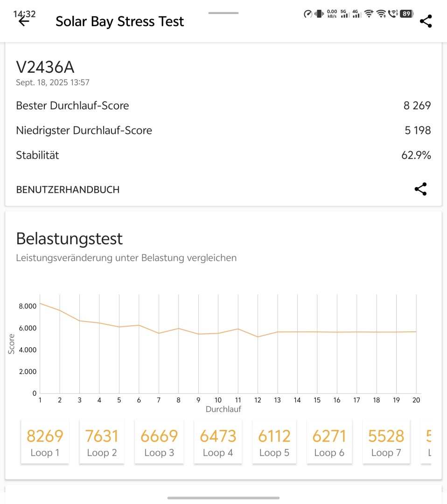
Task: Tap chart line at Durchlauf 12
Action: (258, 337)
